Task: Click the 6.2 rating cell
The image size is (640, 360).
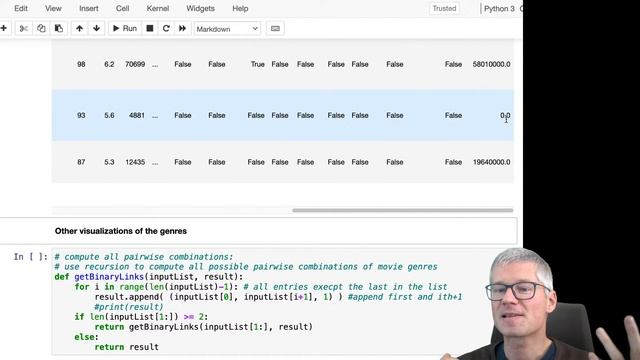Action: [109, 64]
